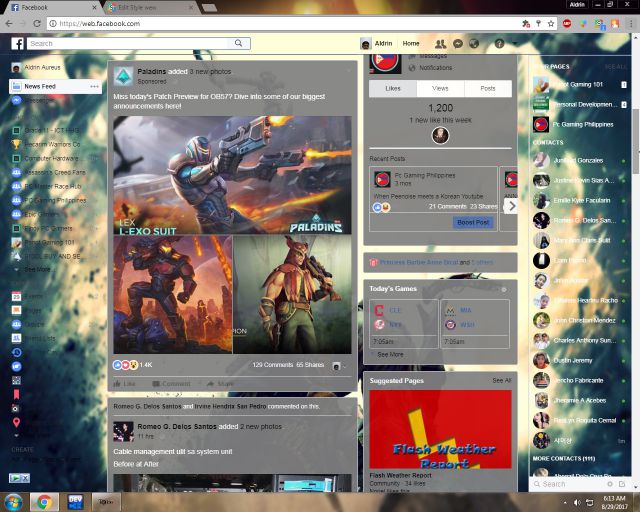
Task: Click the CLE game card
Action: pos(403,323)
